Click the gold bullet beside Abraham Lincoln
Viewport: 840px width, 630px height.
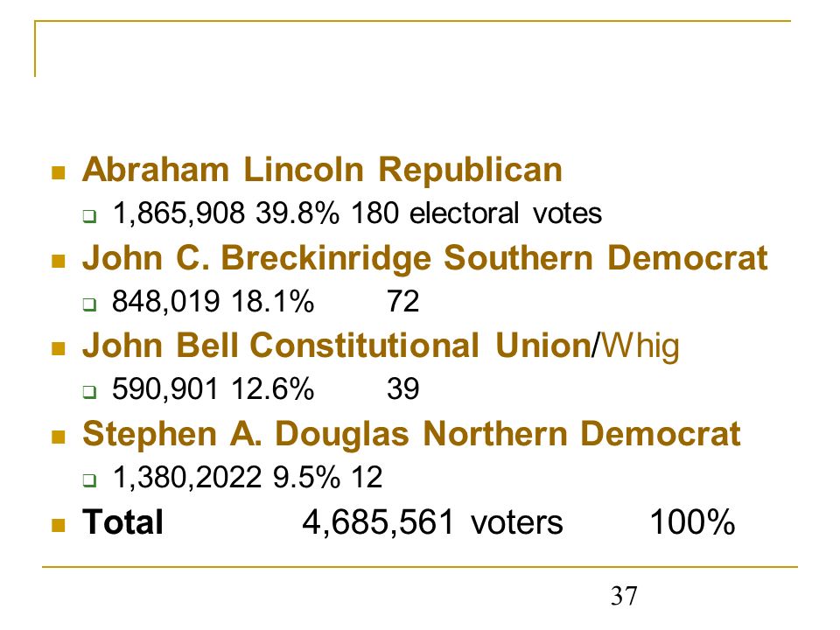[x=58, y=172]
